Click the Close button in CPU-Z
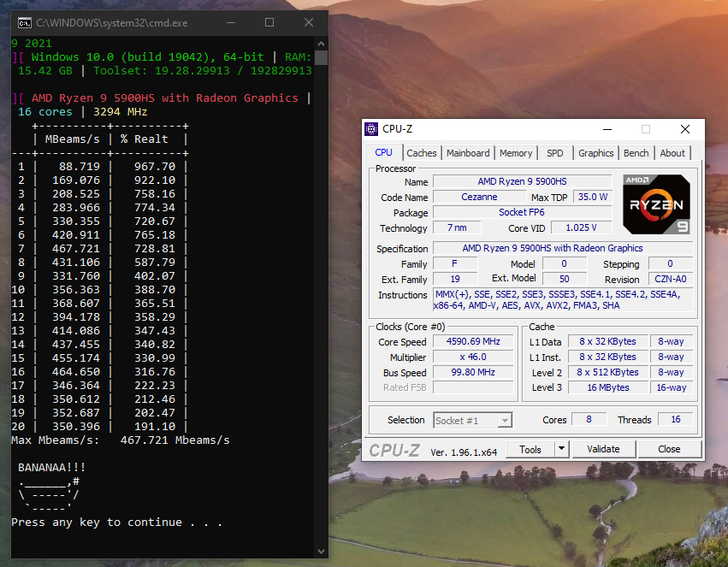The image size is (728, 567). click(669, 449)
